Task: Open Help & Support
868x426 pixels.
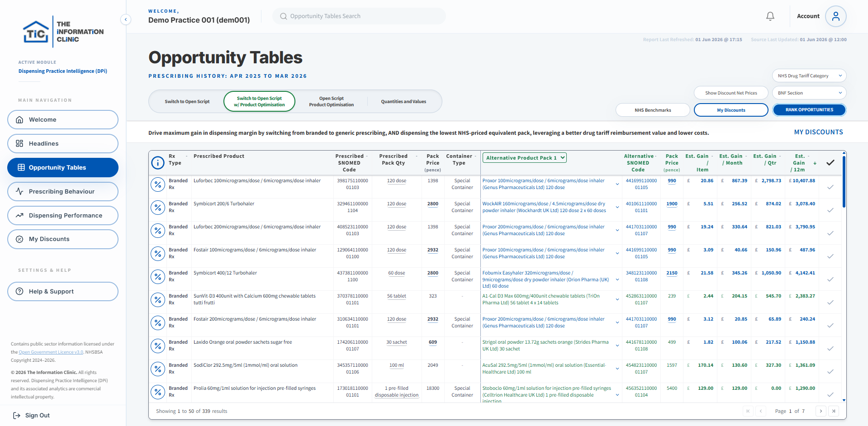Action: (x=63, y=292)
